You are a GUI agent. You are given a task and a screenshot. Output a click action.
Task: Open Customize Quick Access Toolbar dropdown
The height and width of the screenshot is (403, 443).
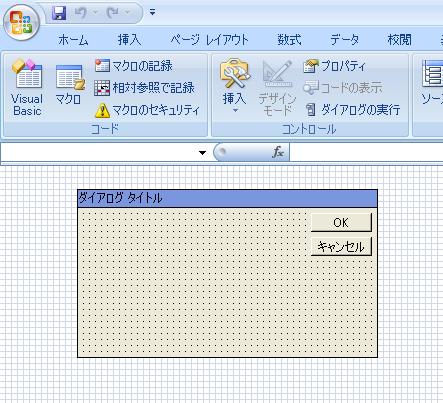(x=152, y=13)
